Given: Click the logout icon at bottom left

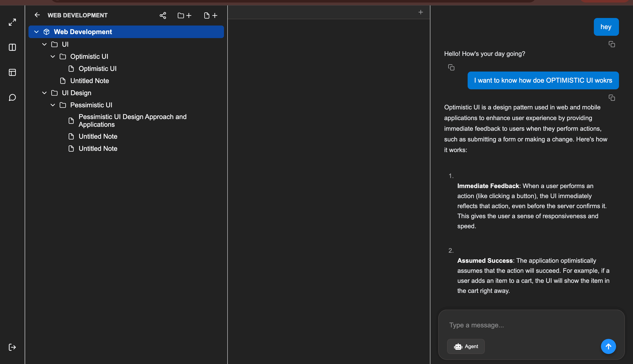Looking at the screenshot, I should point(12,347).
